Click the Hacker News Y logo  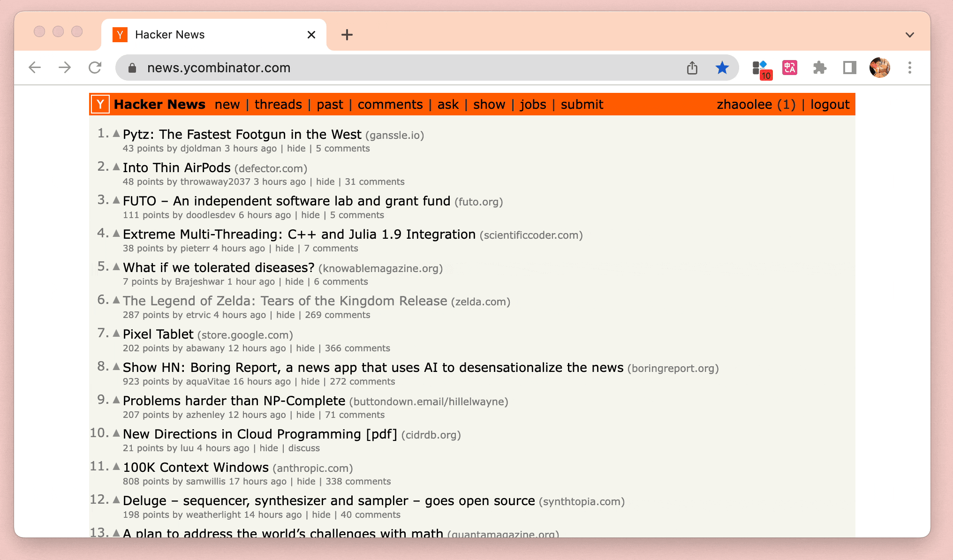tap(100, 104)
